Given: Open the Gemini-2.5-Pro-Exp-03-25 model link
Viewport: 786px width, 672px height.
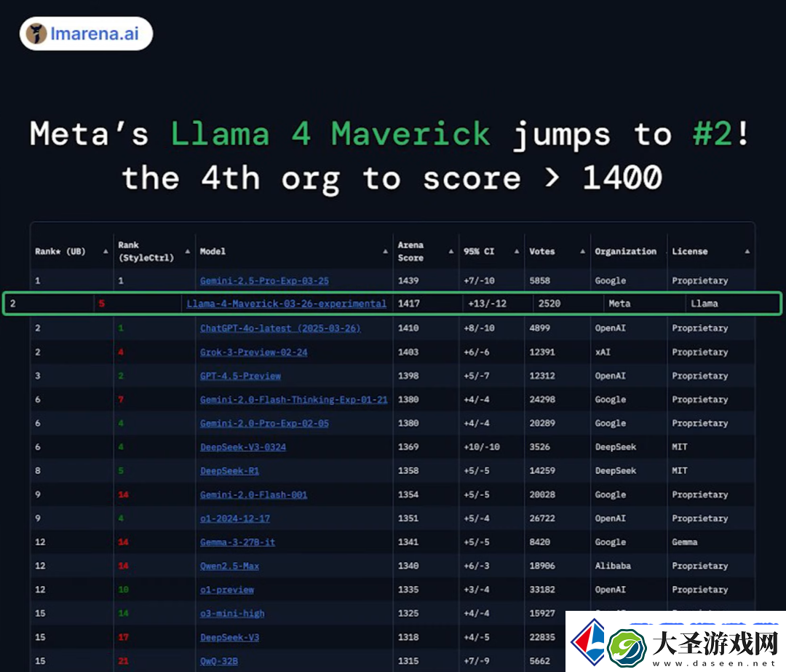Looking at the screenshot, I should click(264, 281).
